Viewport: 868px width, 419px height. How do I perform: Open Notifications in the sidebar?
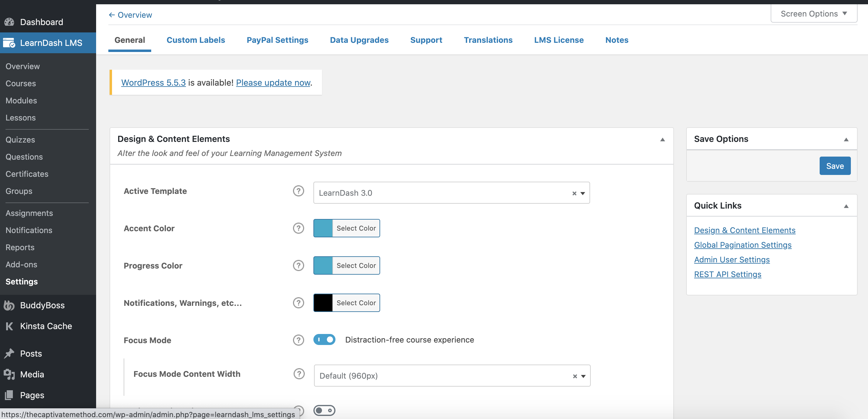click(x=29, y=230)
